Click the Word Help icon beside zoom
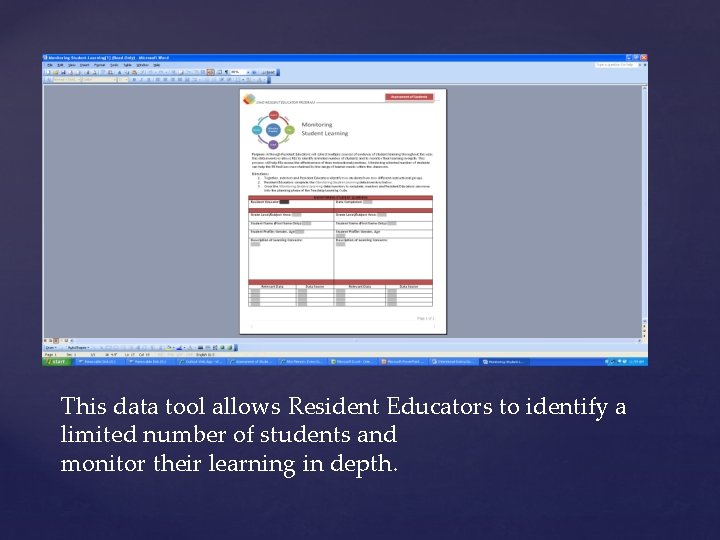Screen dimensions: 720x540 254,72
